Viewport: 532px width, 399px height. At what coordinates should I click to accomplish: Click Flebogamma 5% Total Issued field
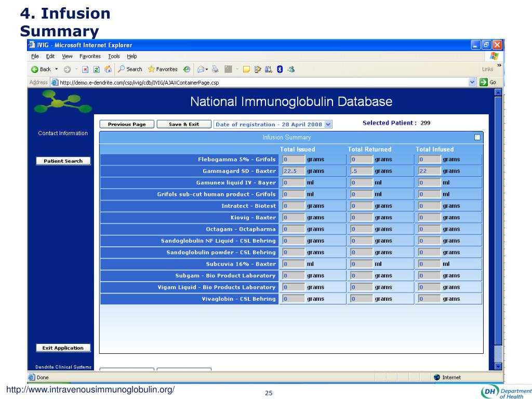click(x=294, y=159)
